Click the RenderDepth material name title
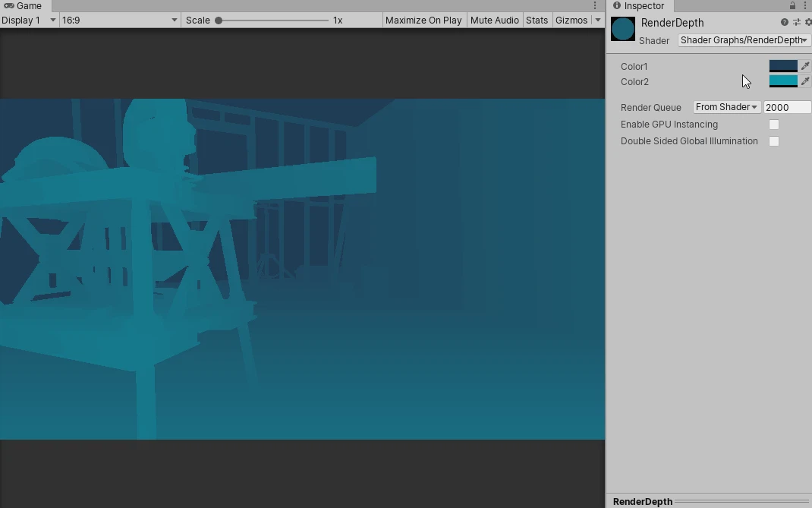This screenshot has width=812, height=508. (x=672, y=23)
